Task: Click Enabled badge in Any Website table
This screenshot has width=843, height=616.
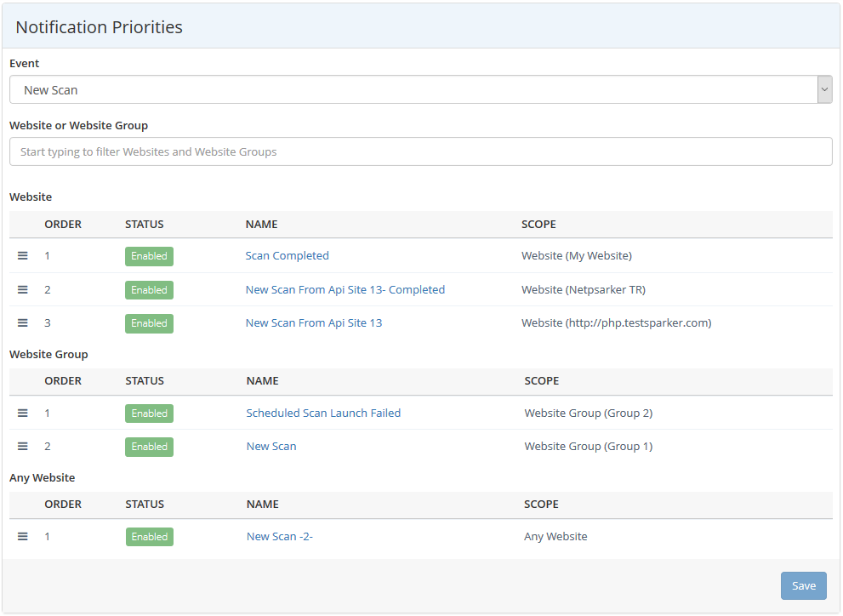Action: [149, 537]
